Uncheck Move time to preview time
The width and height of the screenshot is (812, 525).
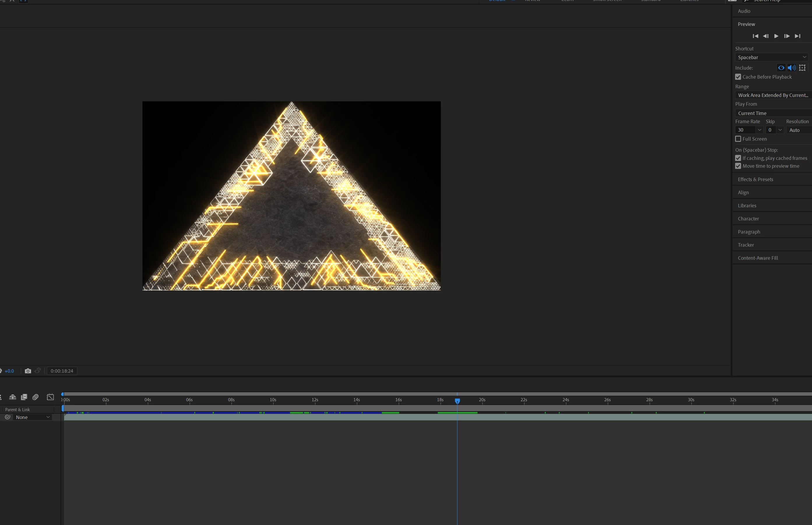(x=738, y=166)
